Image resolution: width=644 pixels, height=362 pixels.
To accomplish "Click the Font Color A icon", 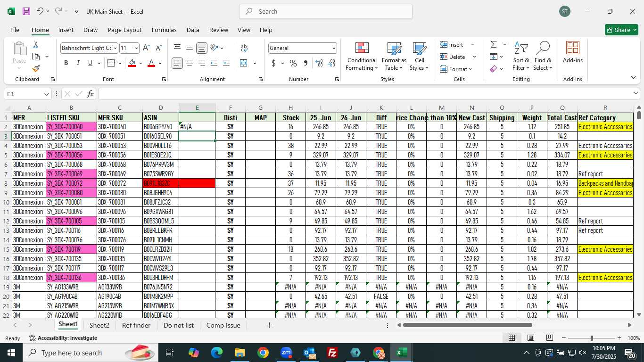I will [151, 63].
